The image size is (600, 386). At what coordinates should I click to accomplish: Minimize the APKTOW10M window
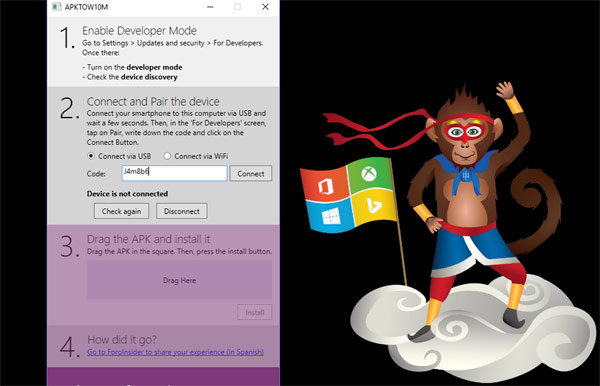pyautogui.click(x=210, y=7)
